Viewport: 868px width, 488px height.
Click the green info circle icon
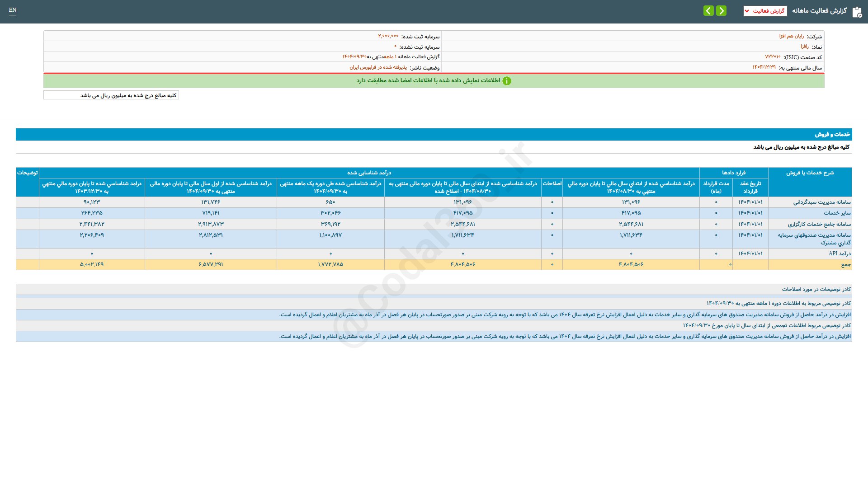coord(507,81)
